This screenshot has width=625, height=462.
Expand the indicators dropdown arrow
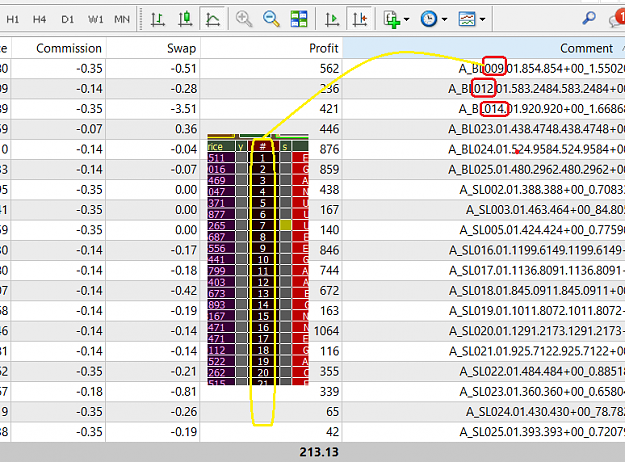(x=407, y=19)
